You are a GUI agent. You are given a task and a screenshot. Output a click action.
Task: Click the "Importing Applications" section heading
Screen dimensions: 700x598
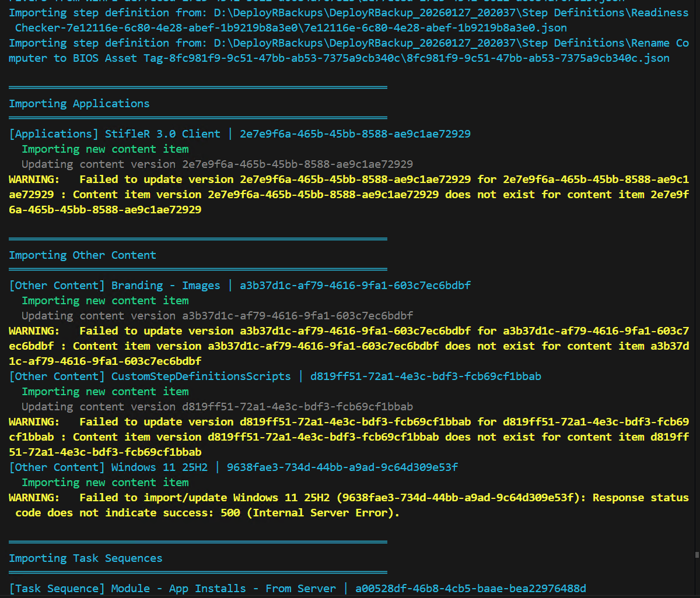tap(79, 104)
